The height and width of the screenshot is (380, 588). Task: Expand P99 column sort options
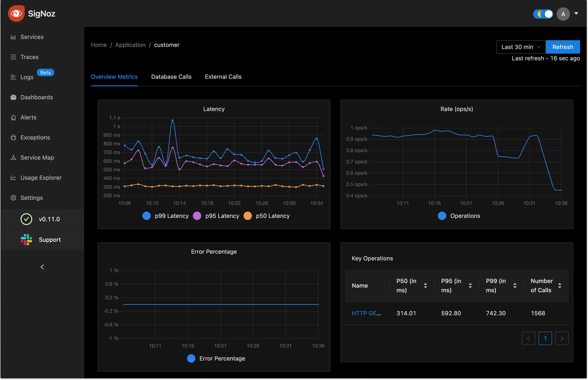[514, 285]
